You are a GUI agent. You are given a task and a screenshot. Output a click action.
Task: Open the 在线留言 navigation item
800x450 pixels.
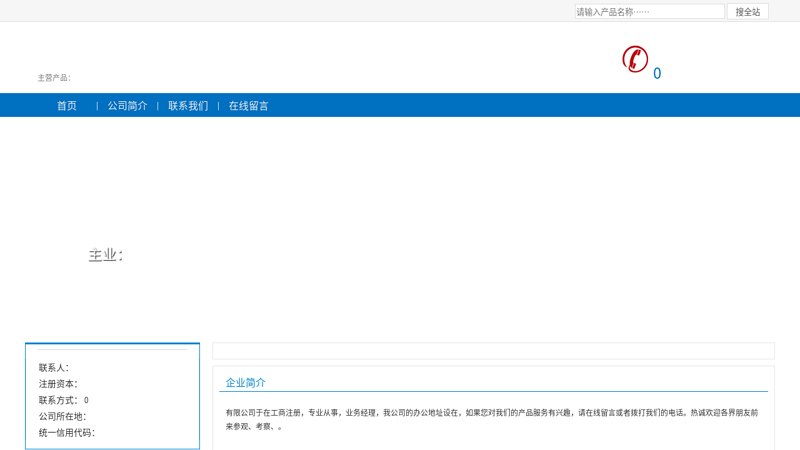click(x=248, y=106)
